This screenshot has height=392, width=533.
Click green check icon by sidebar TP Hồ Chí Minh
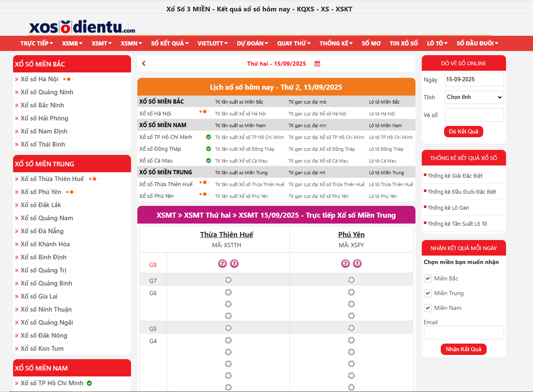[89, 383]
